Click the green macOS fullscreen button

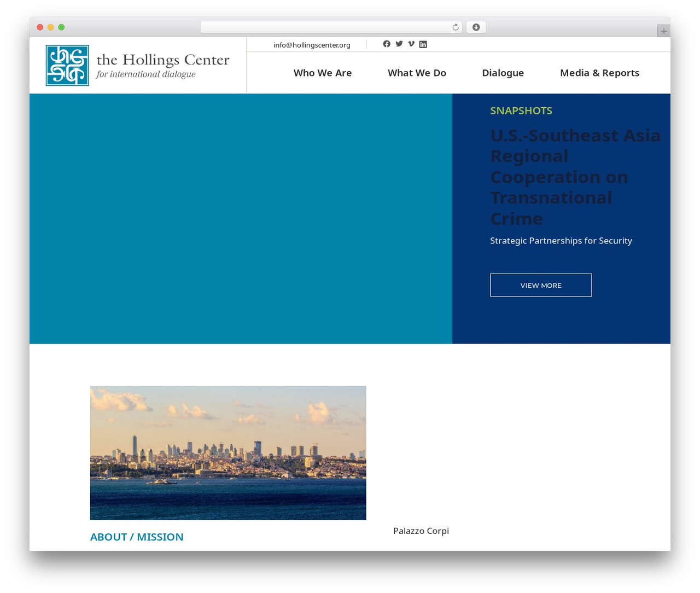pyautogui.click(x=61, y=27)
